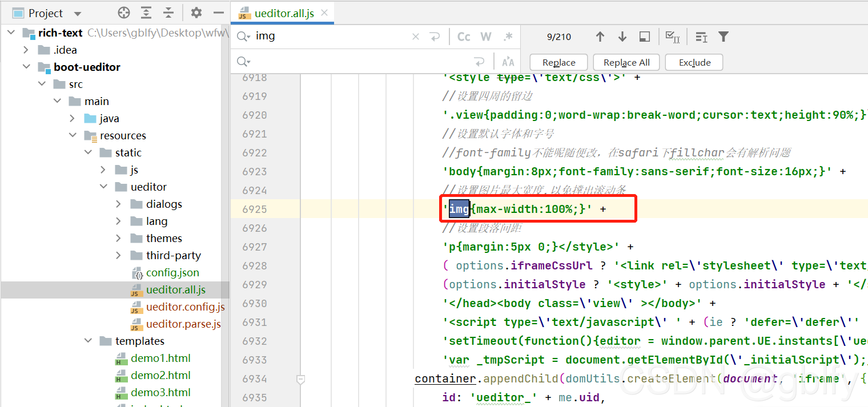Expand the js folder
Viewport: 868px width, 407px height.
(x=103, y=170)
